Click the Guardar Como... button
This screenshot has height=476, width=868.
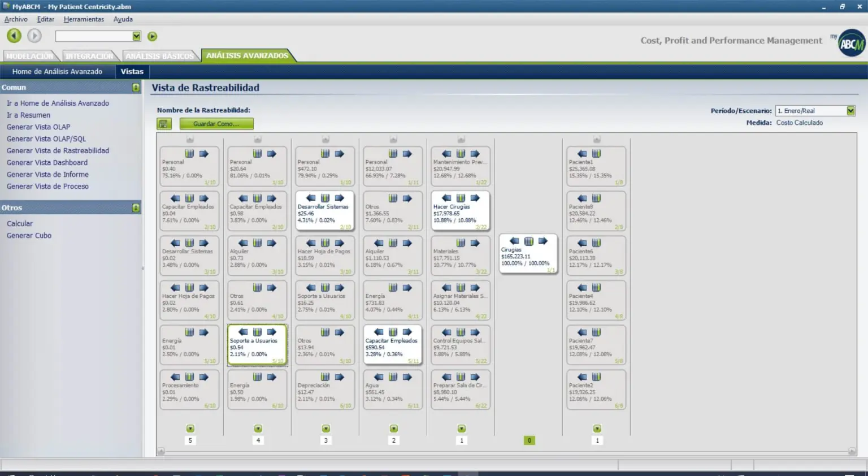point(216,124)
